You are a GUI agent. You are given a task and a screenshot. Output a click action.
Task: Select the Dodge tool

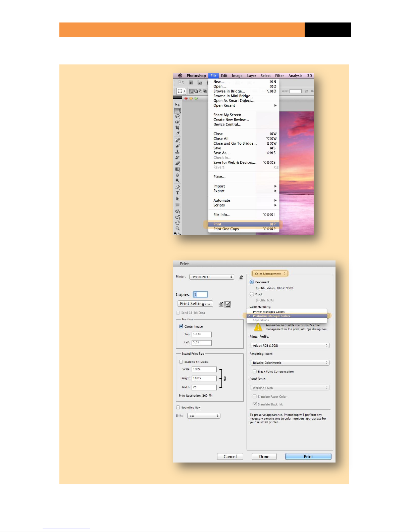(177, 181)
